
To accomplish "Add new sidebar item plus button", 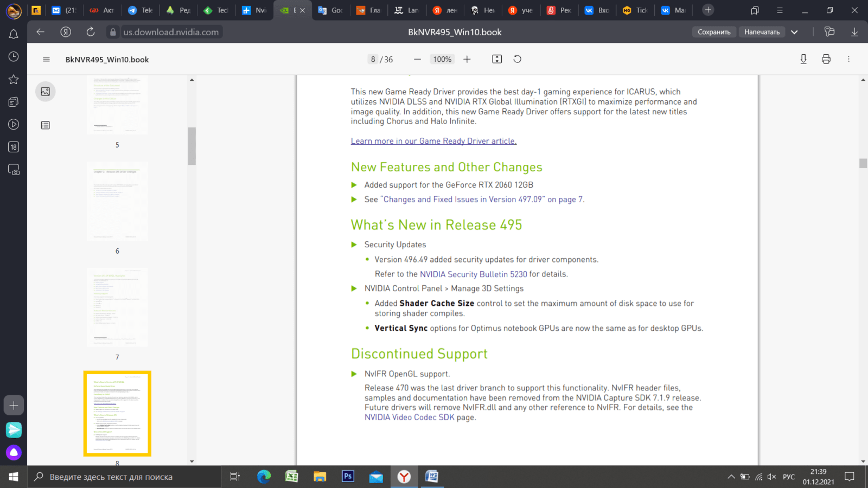I will click(14, 406).
